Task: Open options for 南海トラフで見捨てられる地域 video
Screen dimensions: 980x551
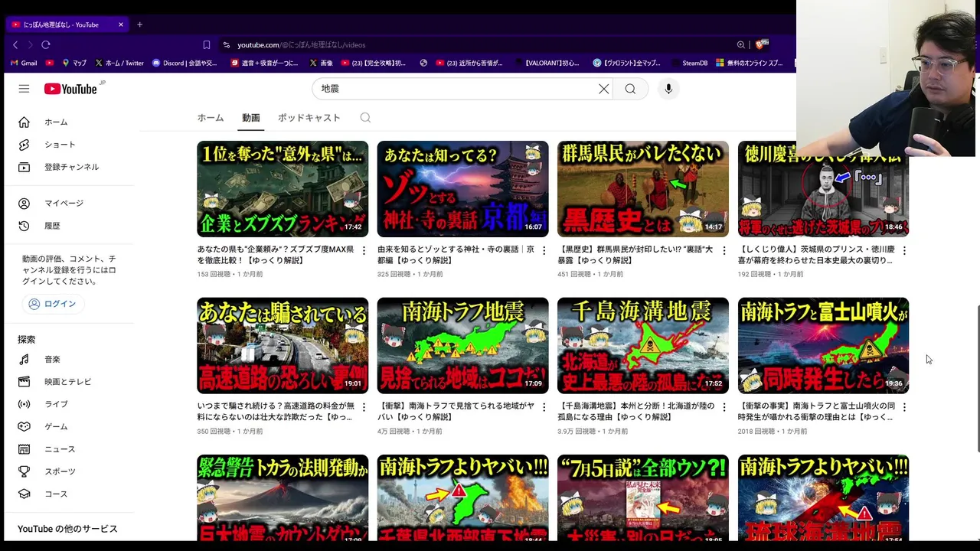Action: coord(544,407)
